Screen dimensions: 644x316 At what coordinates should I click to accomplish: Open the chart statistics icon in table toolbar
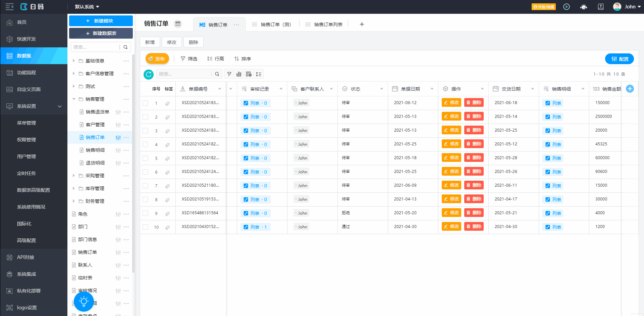[239, 74]
